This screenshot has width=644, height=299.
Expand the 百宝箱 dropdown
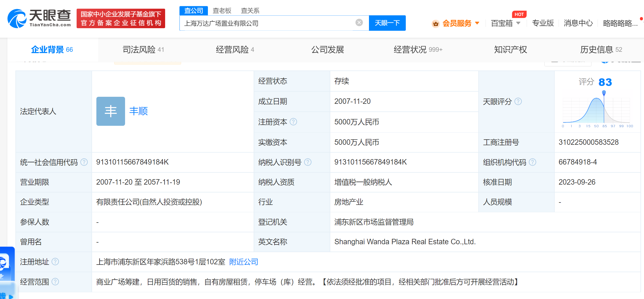coord(505,23)
